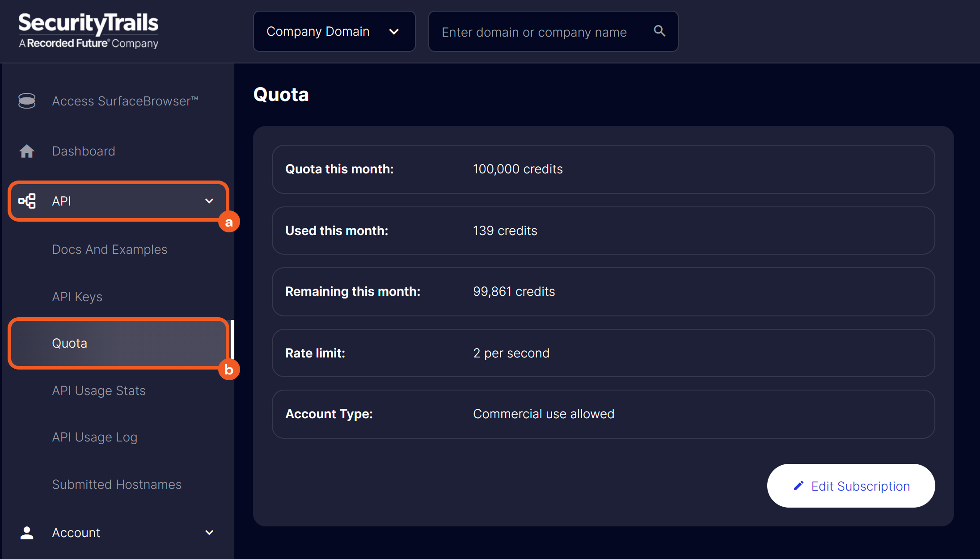
Task: Click the pencil icon in Edit Subscription
Action: [x=798, y=486]
